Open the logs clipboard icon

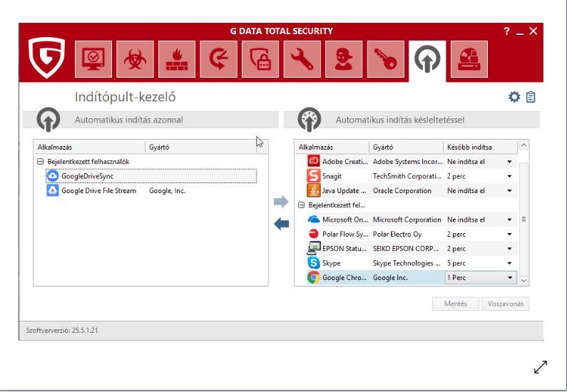tap(531, 97)
